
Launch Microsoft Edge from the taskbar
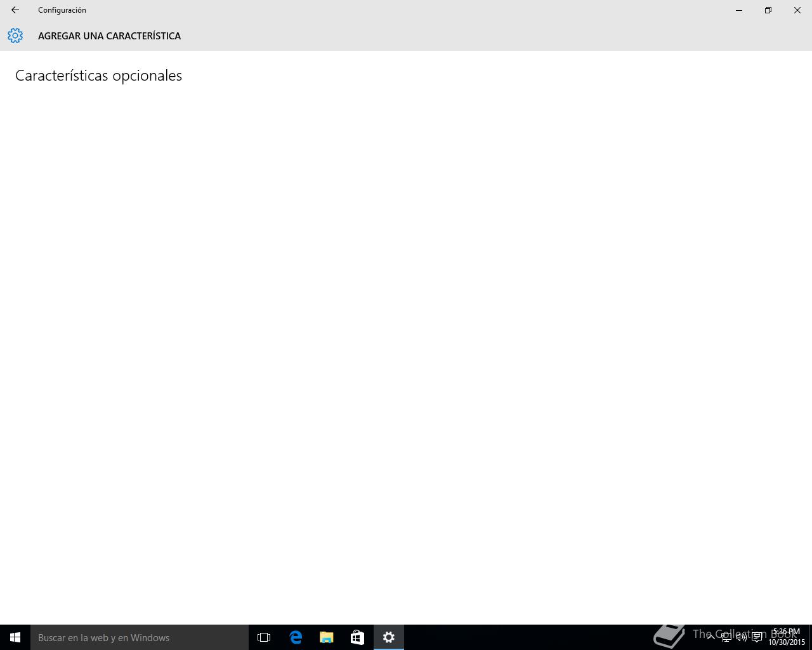tap(296, 637)
